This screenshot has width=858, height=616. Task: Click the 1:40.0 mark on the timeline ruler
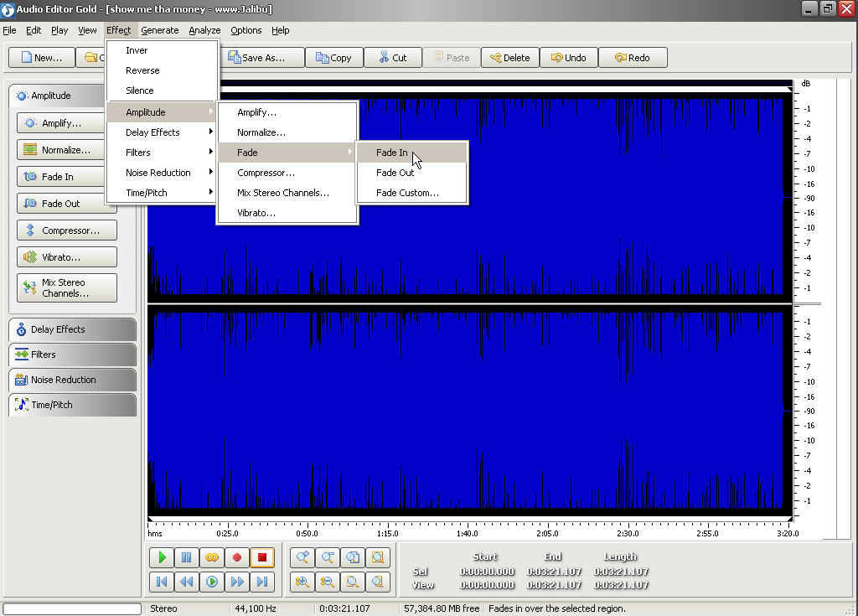pyautogui.click(x=468, y=533)
